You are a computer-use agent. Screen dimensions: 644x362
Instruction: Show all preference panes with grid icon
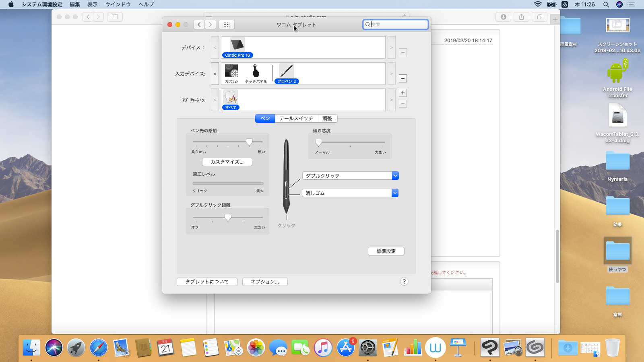227,25
